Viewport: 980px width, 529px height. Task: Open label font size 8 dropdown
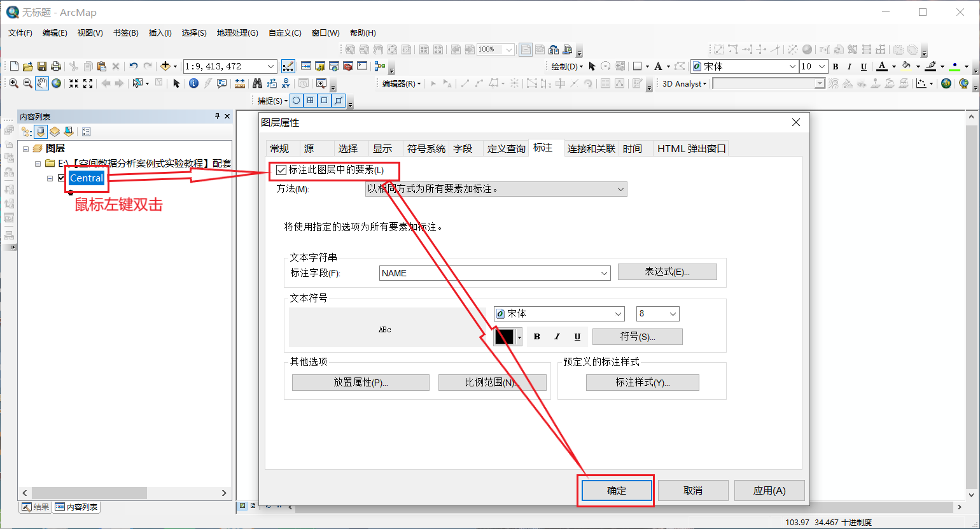coord(673,314)
